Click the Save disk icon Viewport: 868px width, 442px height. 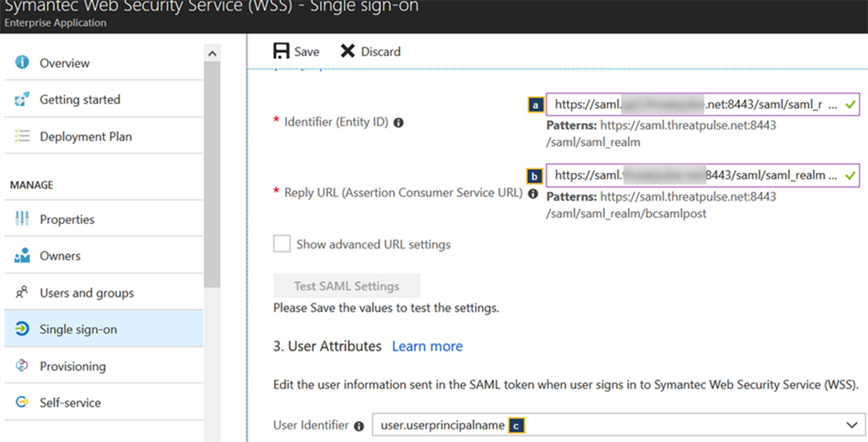click(x=281, y=51)
